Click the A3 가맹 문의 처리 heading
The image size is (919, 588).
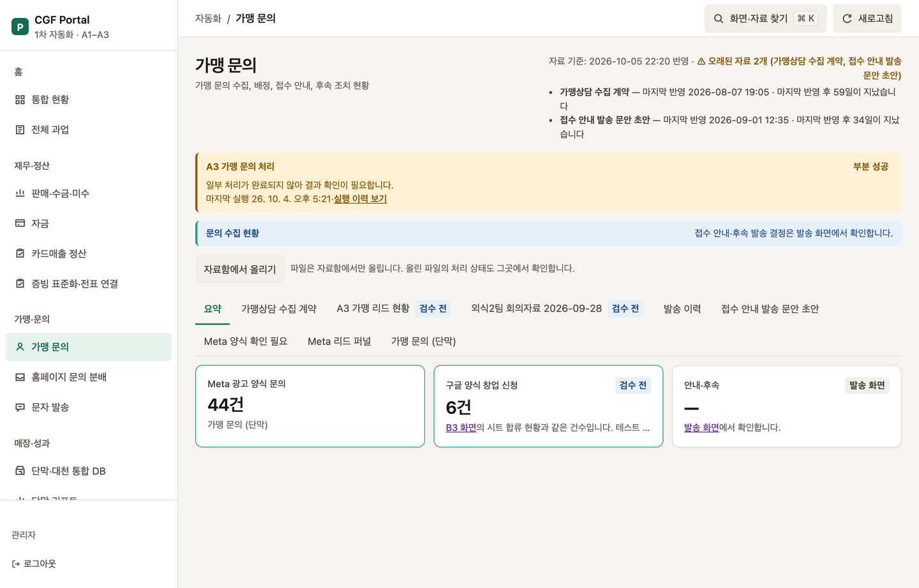pos(240,166)
